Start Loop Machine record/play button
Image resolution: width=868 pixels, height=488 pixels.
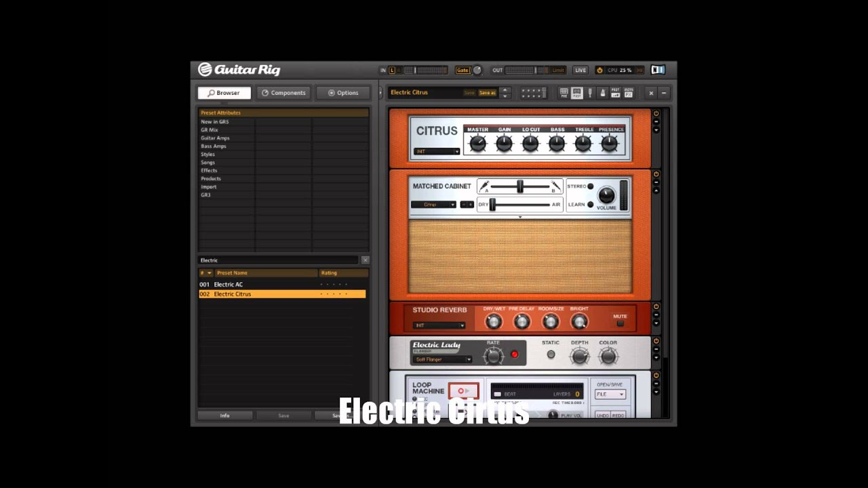(x=463, y=391)
